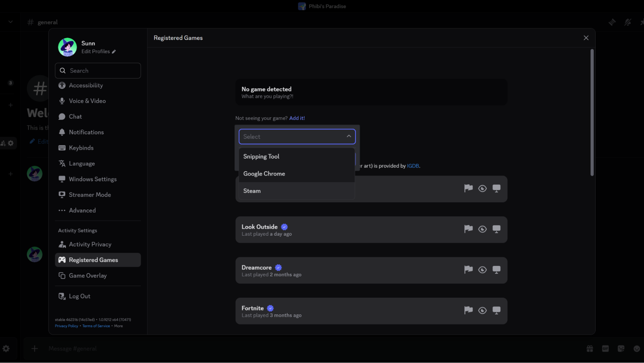Click the threads icon in the channel header
The height and width of the screenshot is (363, 644).
(x=612, y=22)
